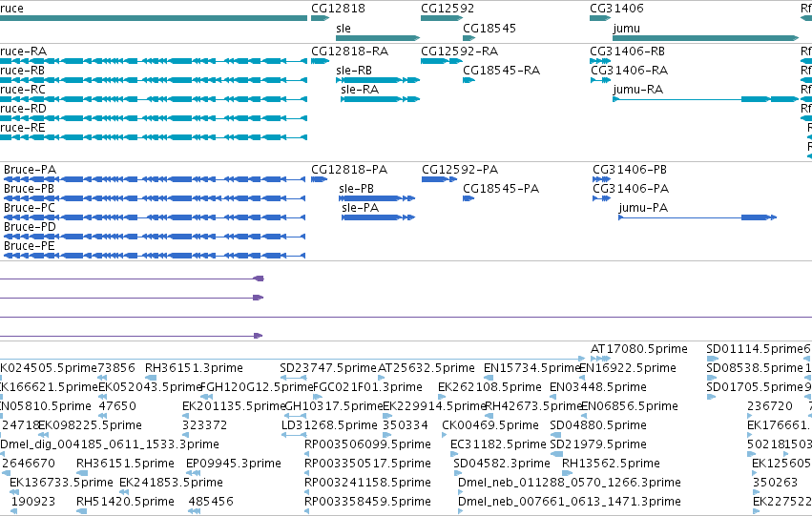The image size is (812, 516).
Task: Select the CG31406-PB protein feature
Action: pyautogui.click(x=602, y=179)
